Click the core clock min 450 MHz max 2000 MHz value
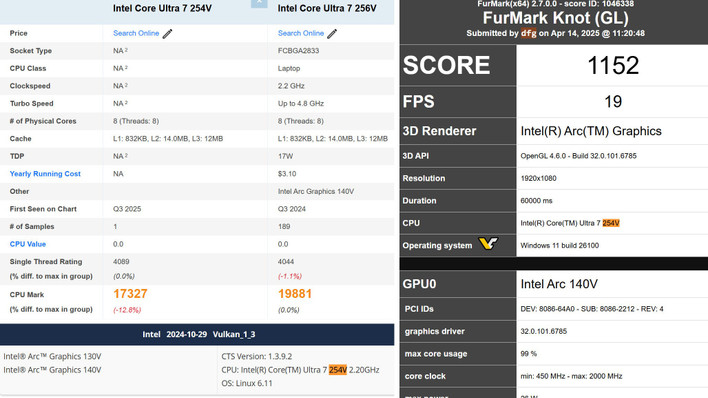 [571, 376]
